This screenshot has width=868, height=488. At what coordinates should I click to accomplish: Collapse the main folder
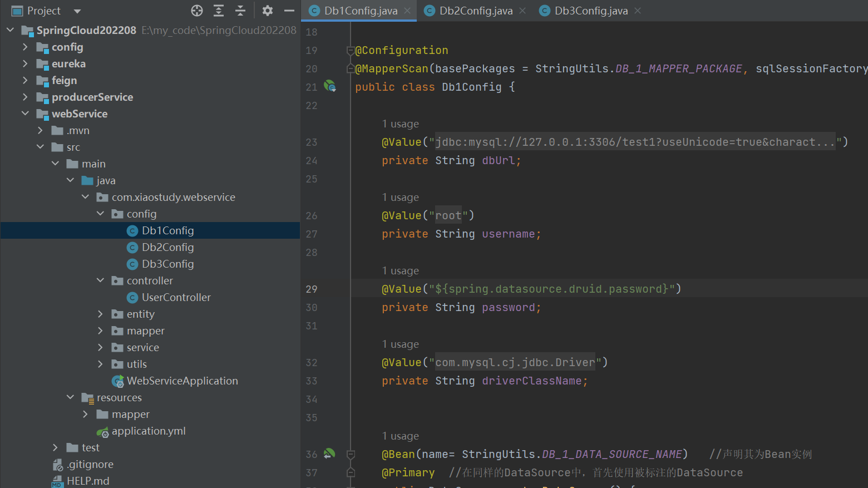click(55, 163)
